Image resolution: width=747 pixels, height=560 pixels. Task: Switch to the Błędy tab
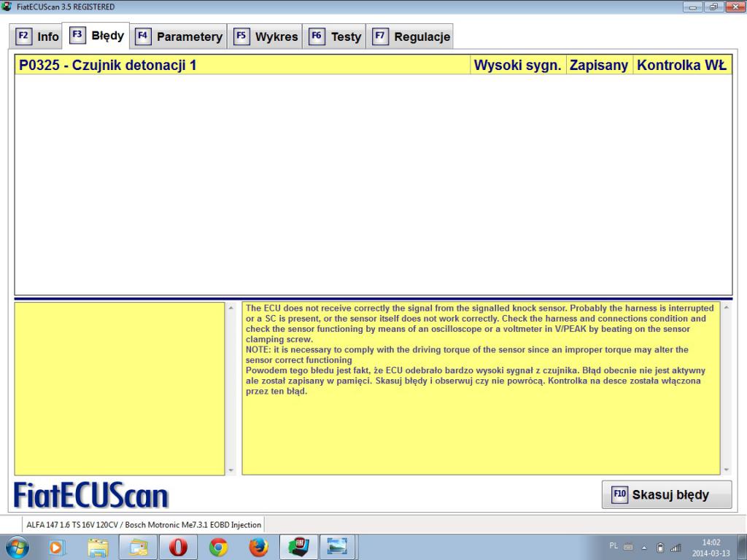pyautogui.click(x=96, y=36)
